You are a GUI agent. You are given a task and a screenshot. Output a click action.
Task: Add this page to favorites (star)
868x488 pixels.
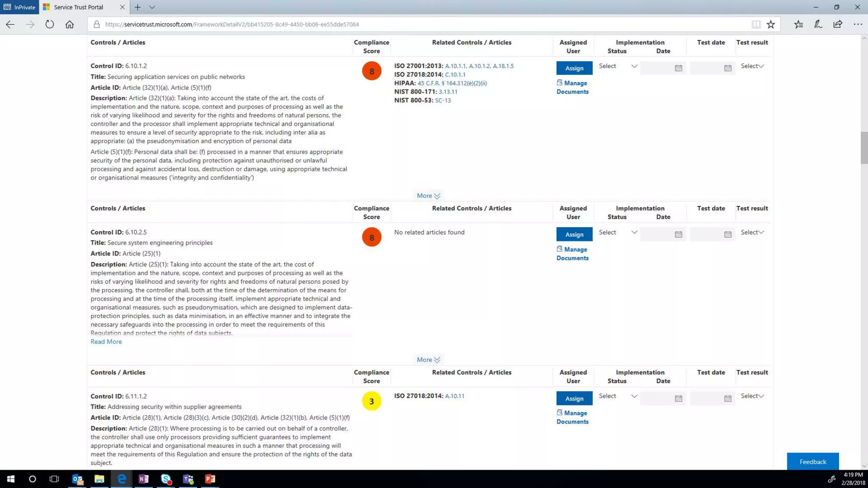771,24
